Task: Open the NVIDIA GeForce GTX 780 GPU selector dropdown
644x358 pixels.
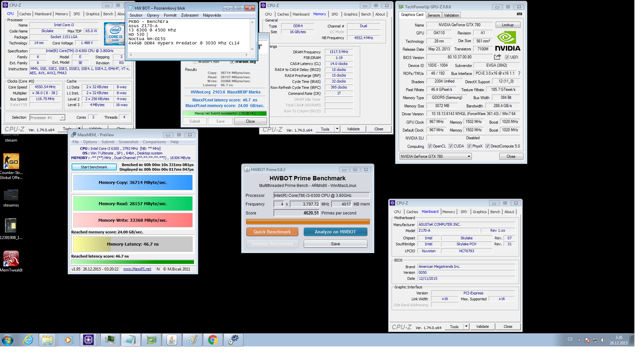Action: pos(435,156)
